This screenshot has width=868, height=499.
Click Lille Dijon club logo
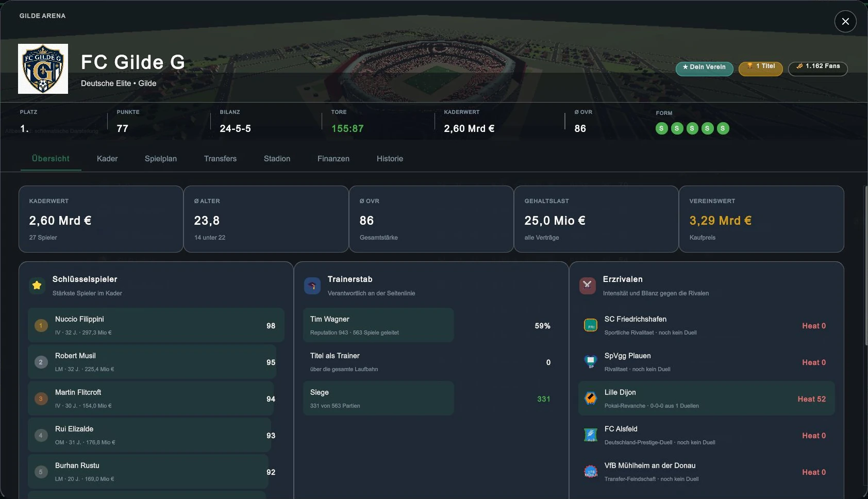pyautogui.click(x=591, y=398)
